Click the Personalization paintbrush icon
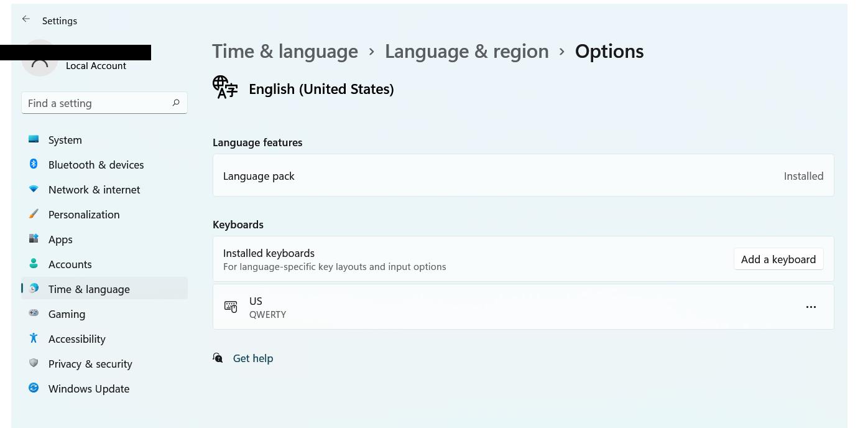 coord(34,214)
